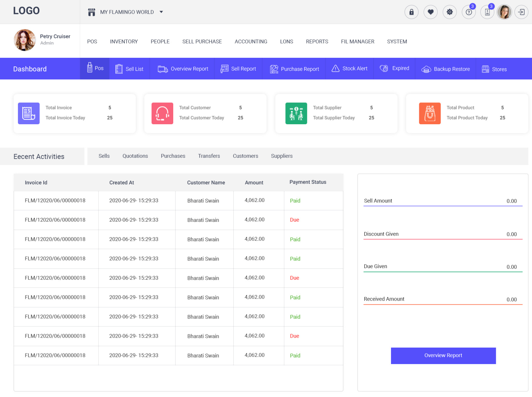The image size is (532, 397).
Task: Click the Payment Status column header
Action: [308, 182]
